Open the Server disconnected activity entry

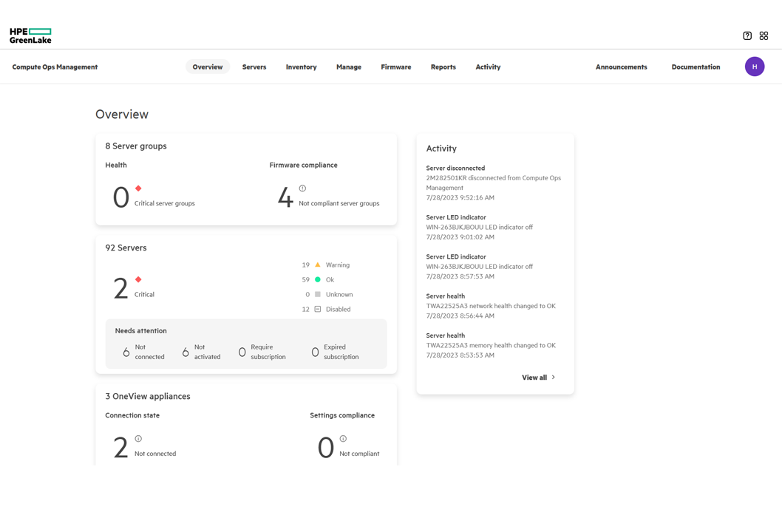455,168
